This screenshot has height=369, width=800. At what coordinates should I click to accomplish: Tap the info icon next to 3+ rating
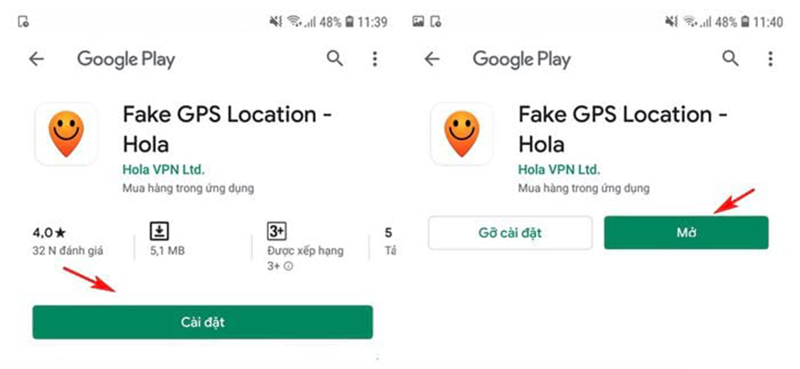(288, 266)
